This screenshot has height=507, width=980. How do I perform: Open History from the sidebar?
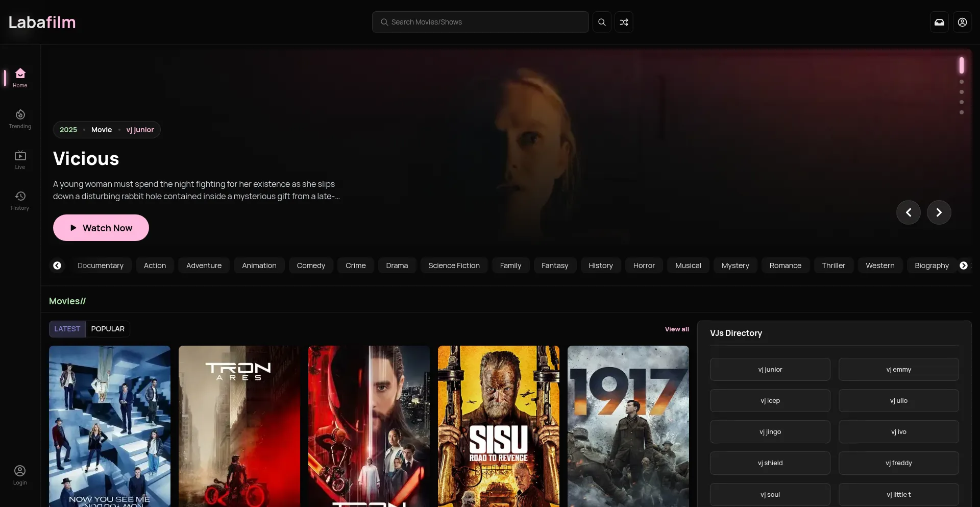tap(20, 200)
